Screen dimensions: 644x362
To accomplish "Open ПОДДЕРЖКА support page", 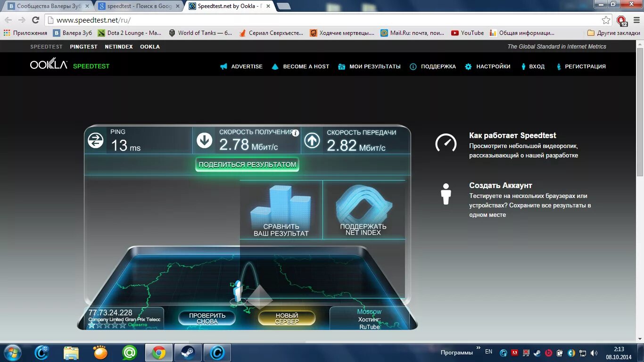I will click(433, 66).
